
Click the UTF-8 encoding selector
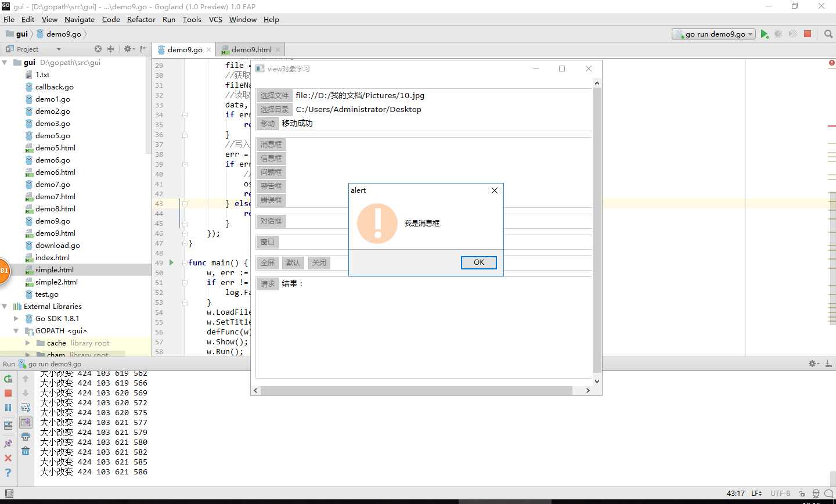(x=780, y=494)
